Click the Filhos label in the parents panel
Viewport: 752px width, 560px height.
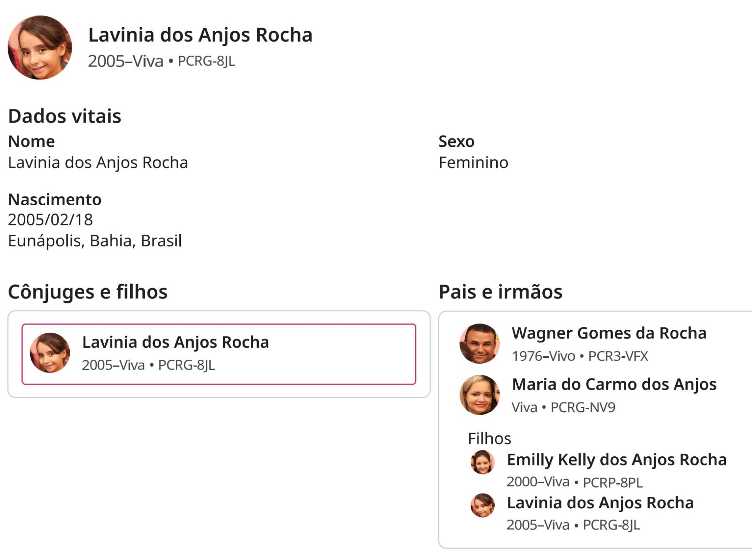click(489, 439)
